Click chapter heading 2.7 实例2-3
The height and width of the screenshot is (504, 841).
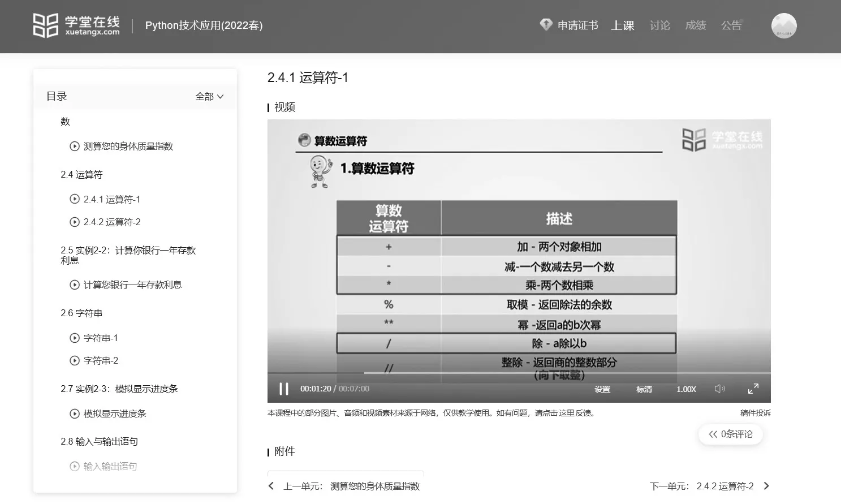click(x=119, y=389)
